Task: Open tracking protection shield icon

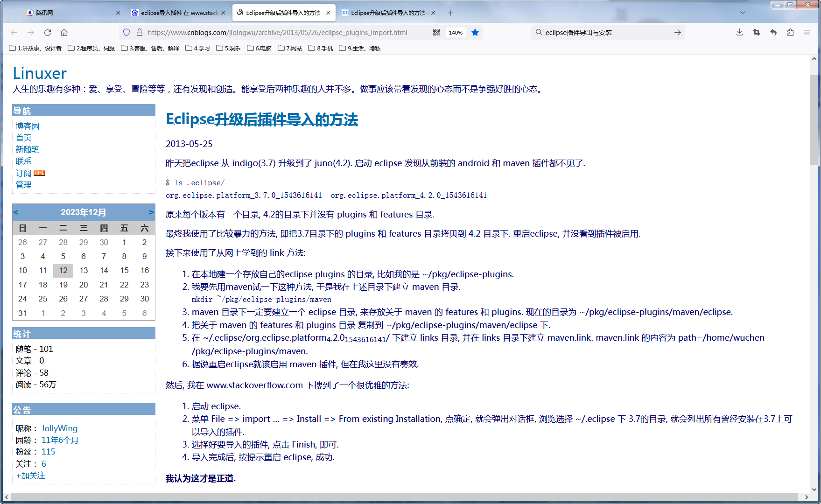Action: [x=126, y=32]
